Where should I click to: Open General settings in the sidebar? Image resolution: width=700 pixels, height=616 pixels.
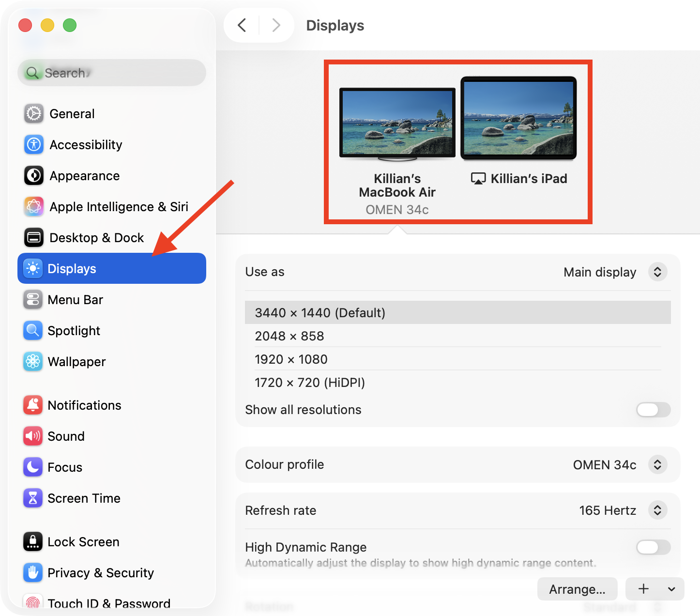coord(72,113)
